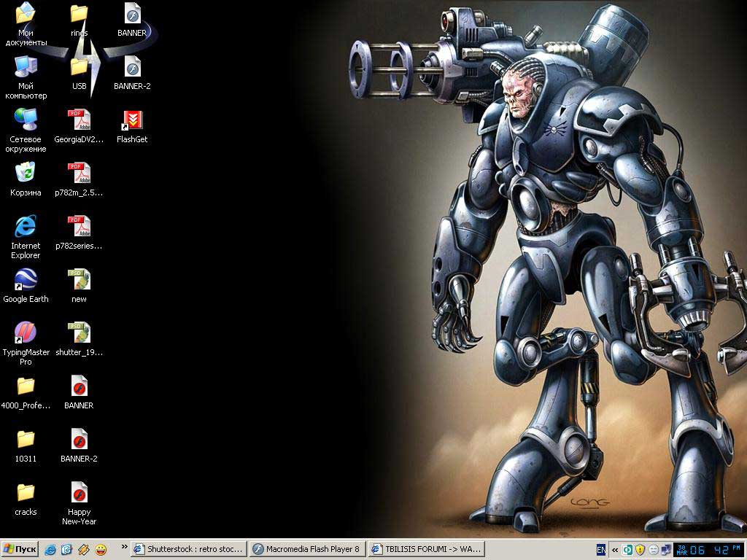Viewport: 747px width, 560px height.
Task: Select the BANNER file with red Flash icon
Action: (x=79, y=393)
